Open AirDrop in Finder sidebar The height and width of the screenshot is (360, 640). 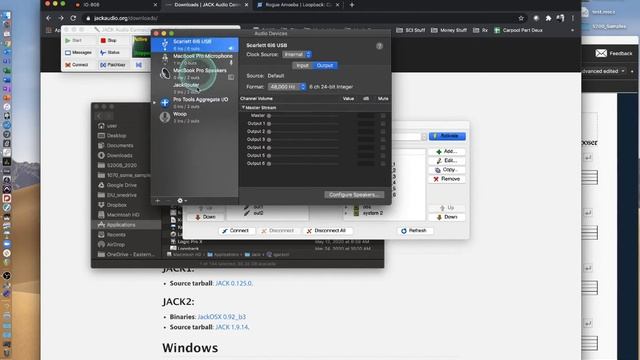(x=116, y=244)
